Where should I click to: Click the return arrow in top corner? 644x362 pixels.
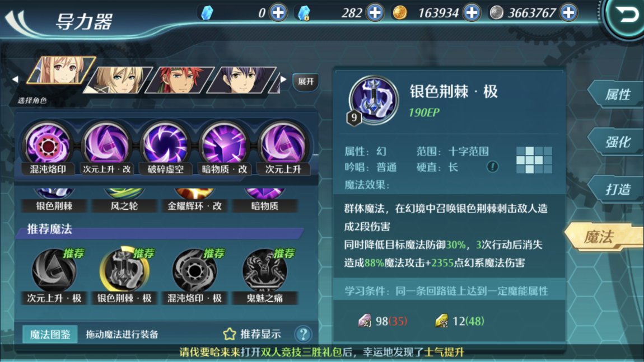626,16
